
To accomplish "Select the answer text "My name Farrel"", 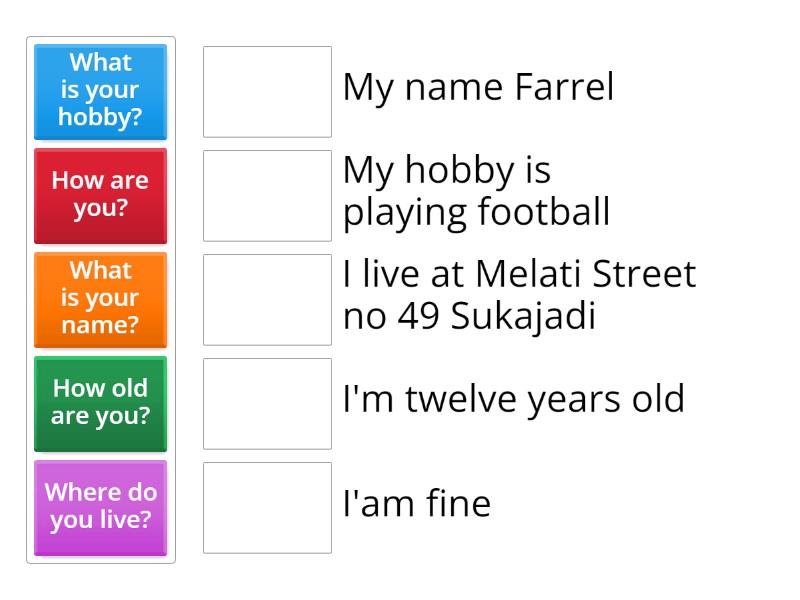I will (x=480, y=88).
